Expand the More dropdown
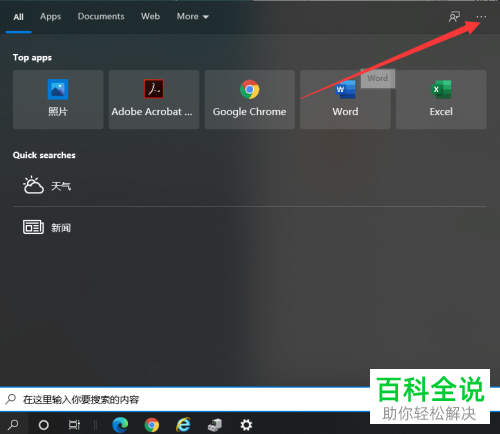 tap(193, 16)
